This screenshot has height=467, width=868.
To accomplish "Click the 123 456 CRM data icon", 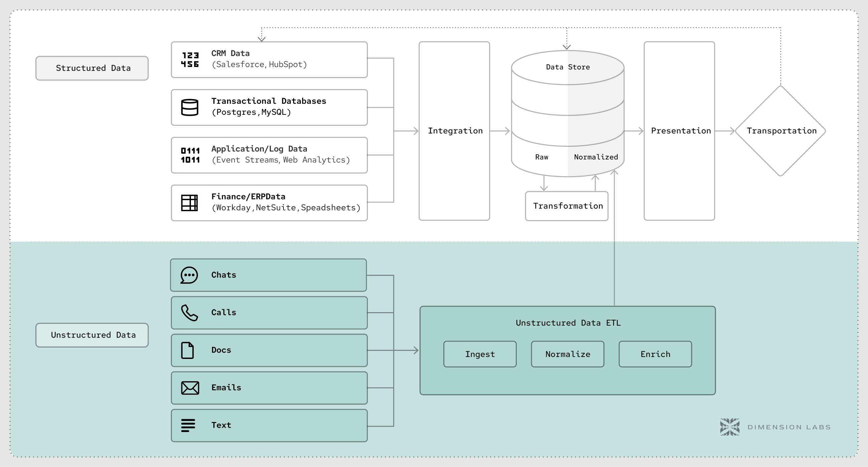I will coord(190,60).
